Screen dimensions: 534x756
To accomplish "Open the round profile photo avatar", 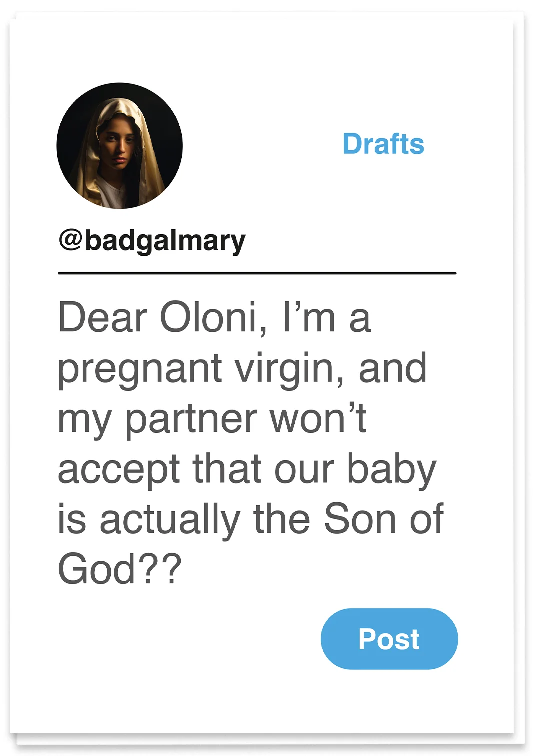I will click(120, 146).
